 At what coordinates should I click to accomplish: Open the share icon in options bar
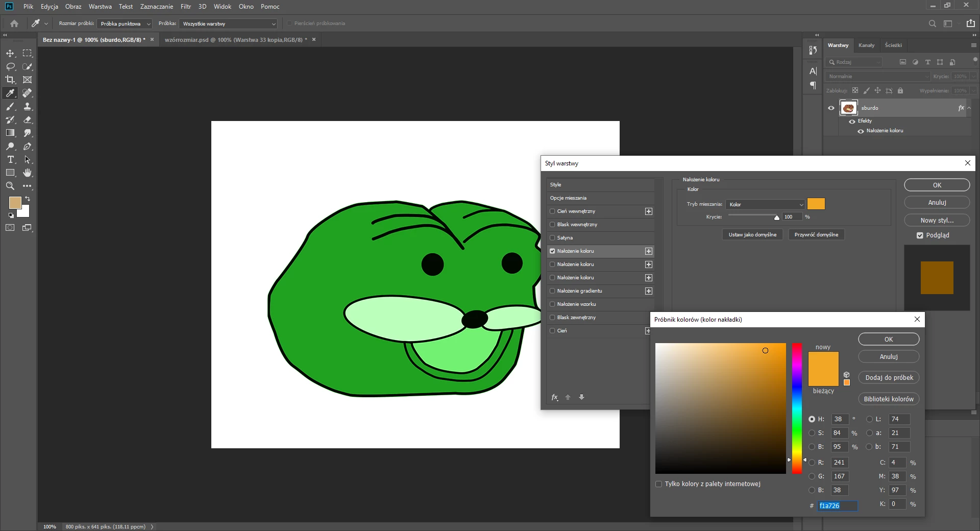pos(971,23)
